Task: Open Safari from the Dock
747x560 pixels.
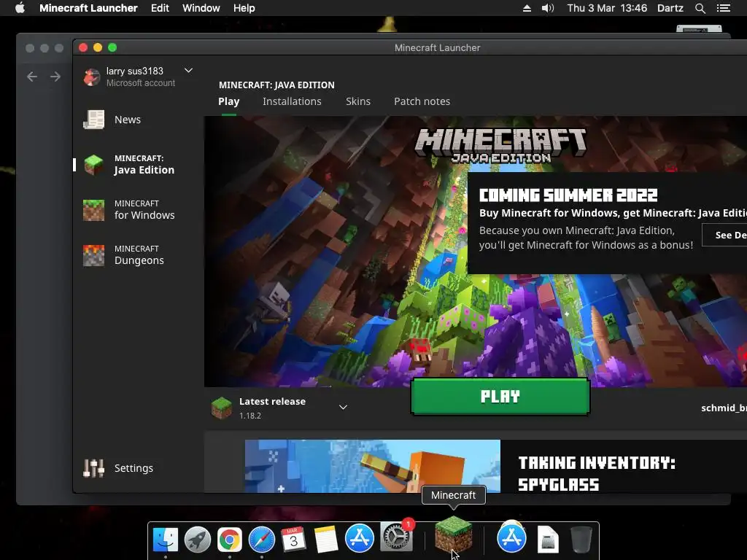Action: tap(262, 540)
